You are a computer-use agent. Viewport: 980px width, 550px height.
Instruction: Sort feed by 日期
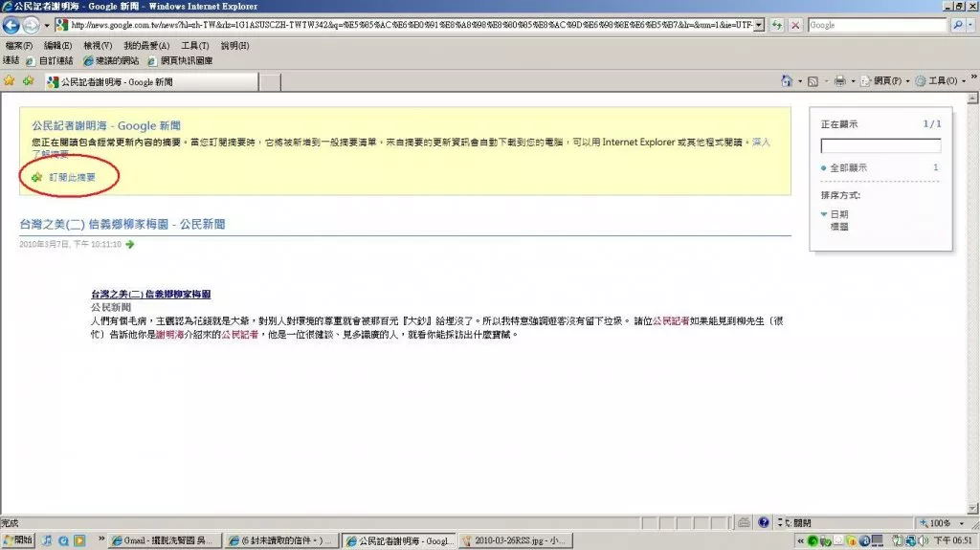point(838,214)
